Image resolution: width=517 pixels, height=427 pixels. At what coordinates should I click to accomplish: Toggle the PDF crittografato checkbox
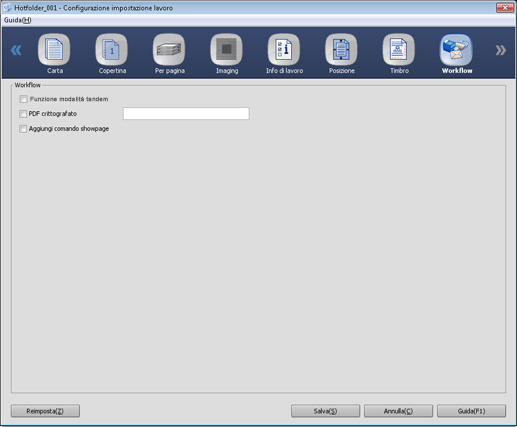coord(23,114)
